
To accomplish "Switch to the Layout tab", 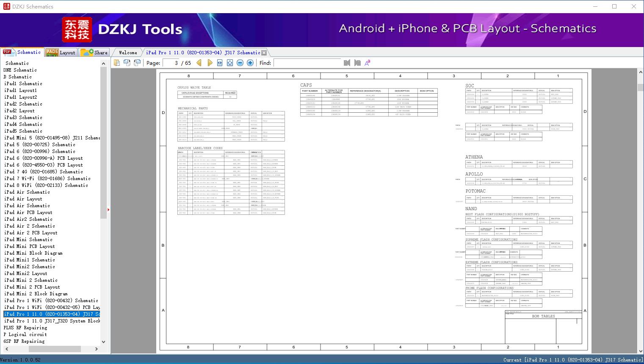I will click(x=61, y=52).
